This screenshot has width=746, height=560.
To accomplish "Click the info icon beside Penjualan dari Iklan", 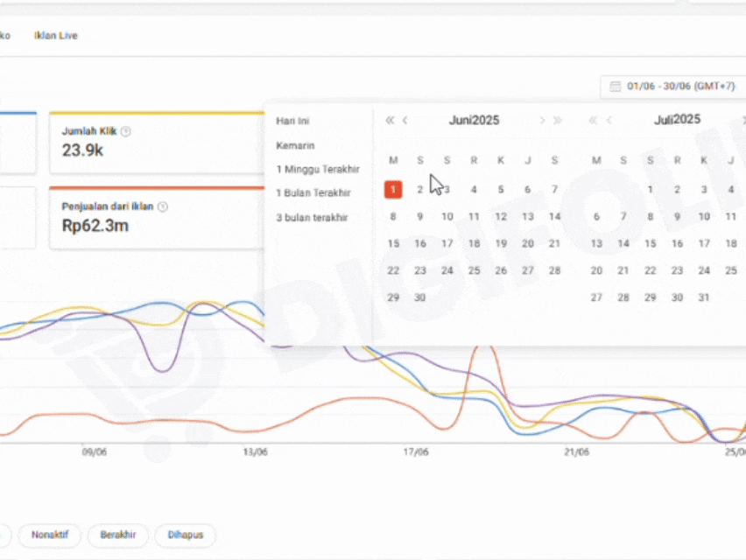I will [x=162, y=207].
